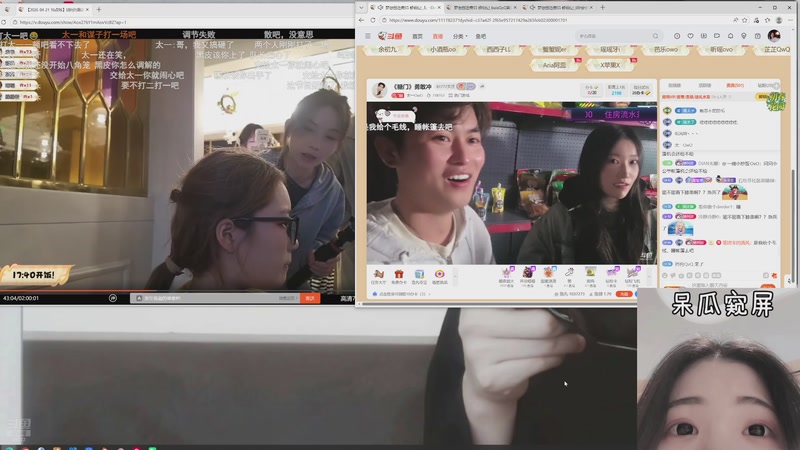Image resolution: width=800 pixels, height=450 pixels.
Task: Open watch history clock icon in header
Action: 677,36
